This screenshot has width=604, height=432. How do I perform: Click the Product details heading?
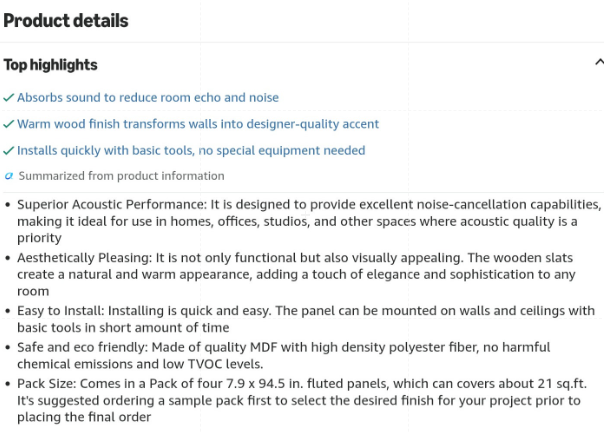pyautogui.click(x=66, y=21)
